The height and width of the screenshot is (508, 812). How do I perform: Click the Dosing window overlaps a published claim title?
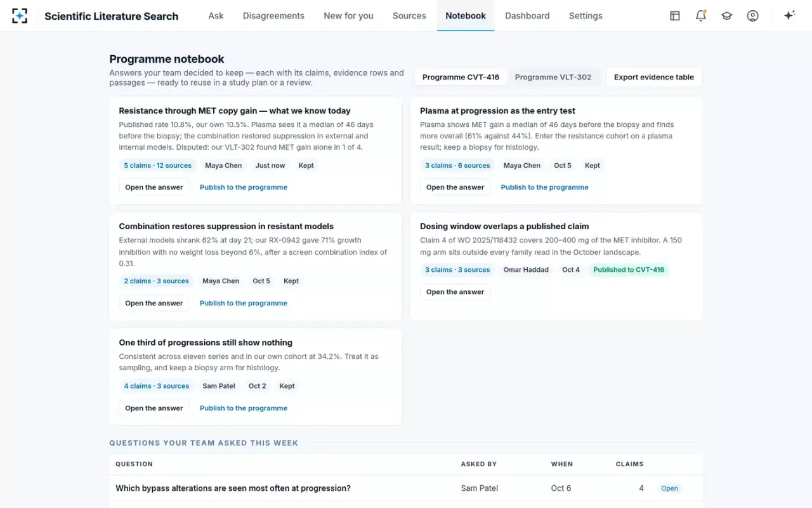(x=504, y=226)
